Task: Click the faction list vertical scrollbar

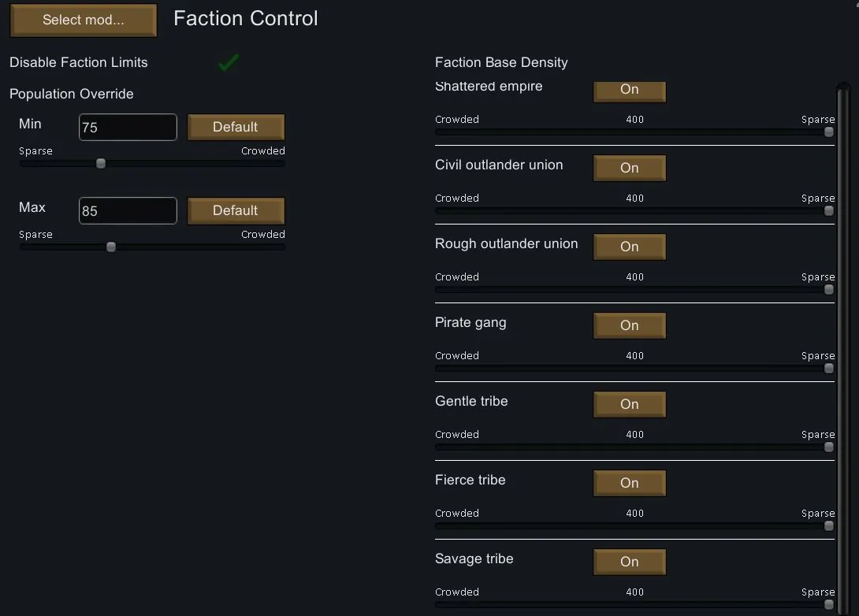Action: [844, 347]
